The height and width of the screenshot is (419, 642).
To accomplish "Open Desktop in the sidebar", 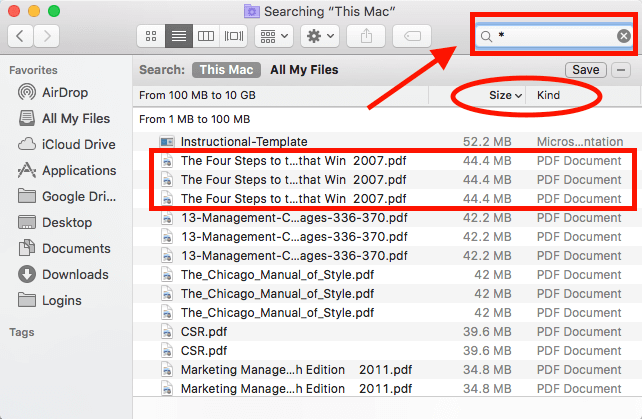I will click(55, 222).
